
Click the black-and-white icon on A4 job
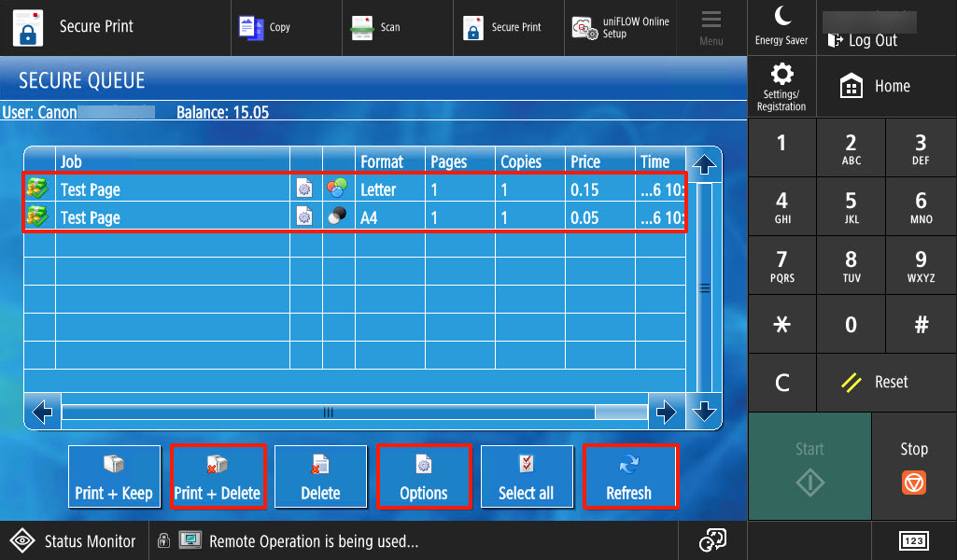coord(337,216)
